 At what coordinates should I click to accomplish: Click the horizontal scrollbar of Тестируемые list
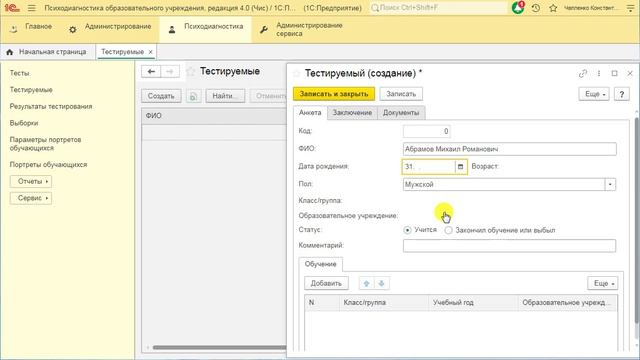pyautogui.click(x=220, y=348)
